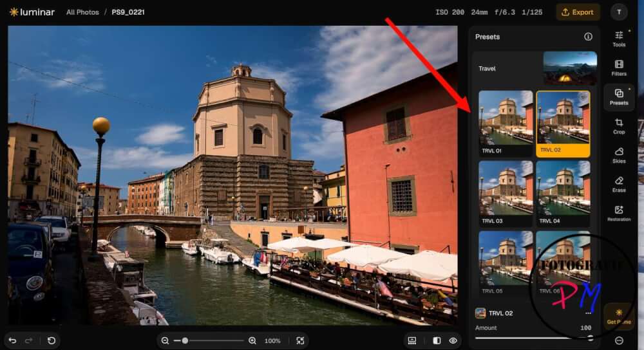Image resolution: width=644 pixels, height=350 pixels.
Task: Click the Amount value 100
Action: point(585,328)
